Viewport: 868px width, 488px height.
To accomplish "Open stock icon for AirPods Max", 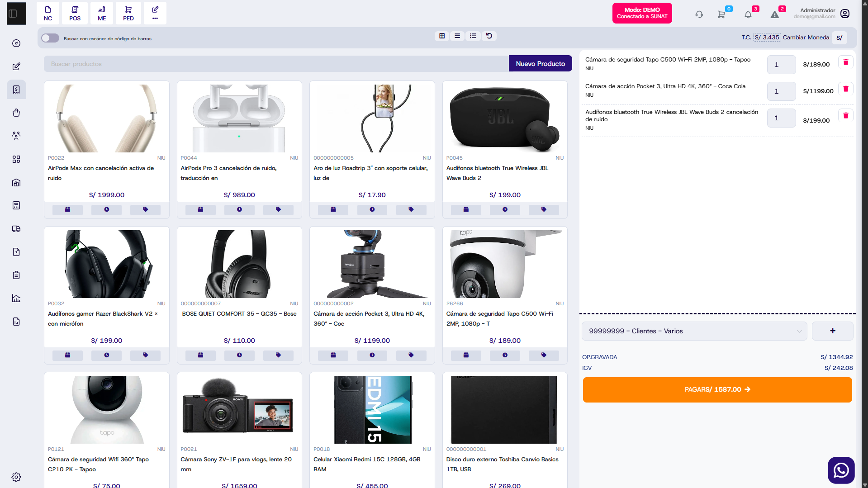I will 68,209.
